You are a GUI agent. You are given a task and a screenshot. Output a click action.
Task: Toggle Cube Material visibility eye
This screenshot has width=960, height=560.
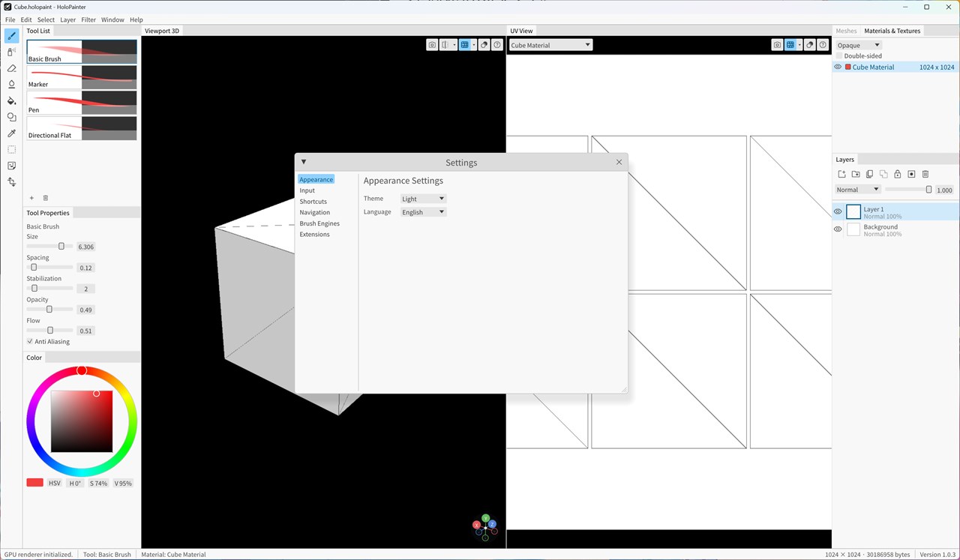838,67
